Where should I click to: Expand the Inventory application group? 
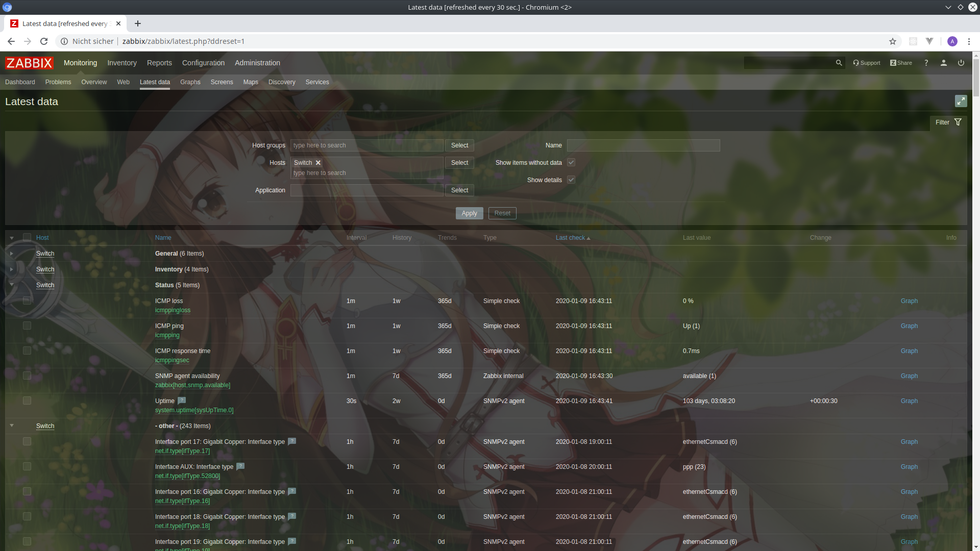[x=12, y=269]
